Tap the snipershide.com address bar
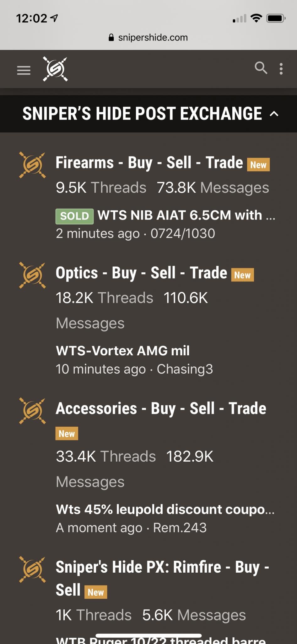Screen dimensions: 297x644 148,37
